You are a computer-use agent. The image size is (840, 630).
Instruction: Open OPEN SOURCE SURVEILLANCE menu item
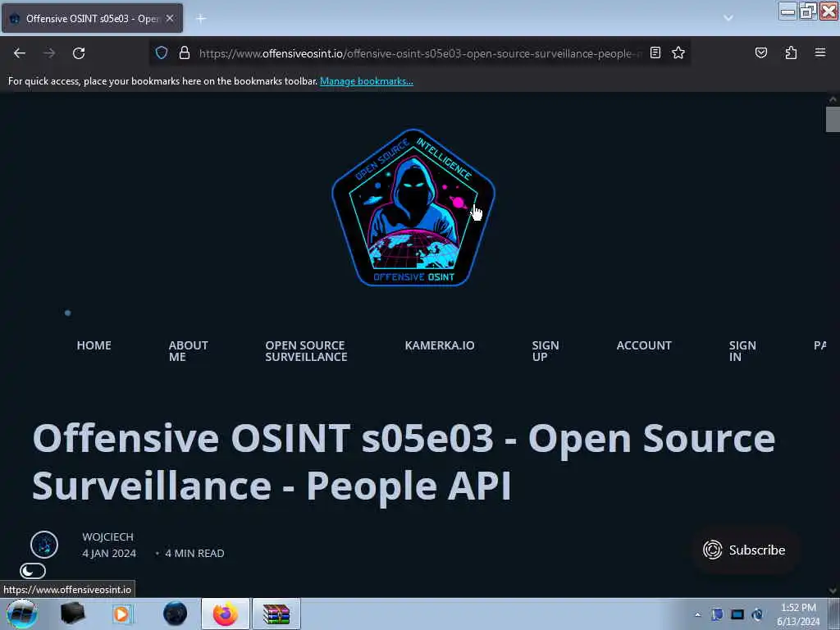pyautogui.click(x=306, y=351)
